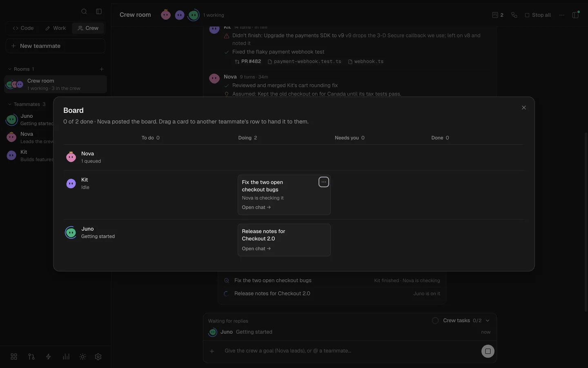Collapse the Rooms section chevron

point(10,69)
